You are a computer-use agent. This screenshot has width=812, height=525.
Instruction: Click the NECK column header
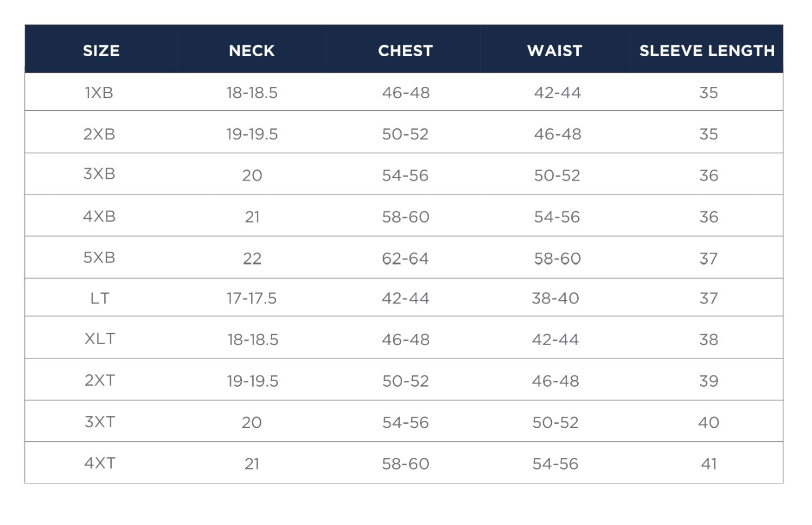252,51
